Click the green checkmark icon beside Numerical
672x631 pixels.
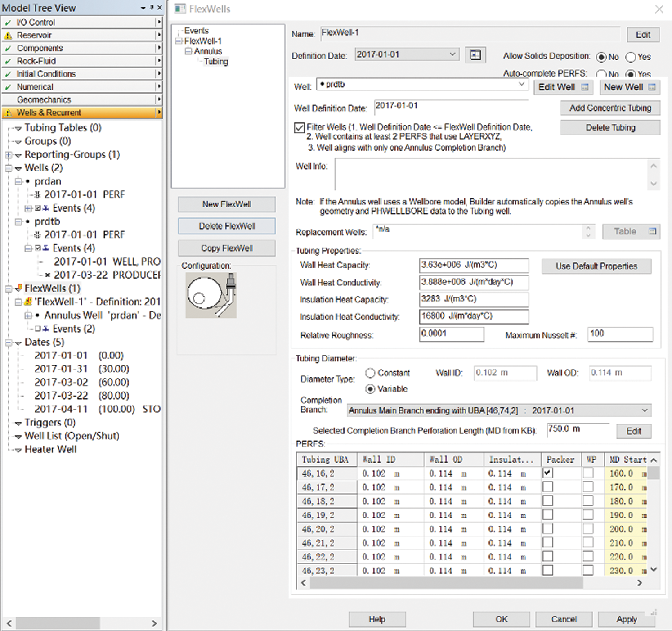[x=8, y=87]
